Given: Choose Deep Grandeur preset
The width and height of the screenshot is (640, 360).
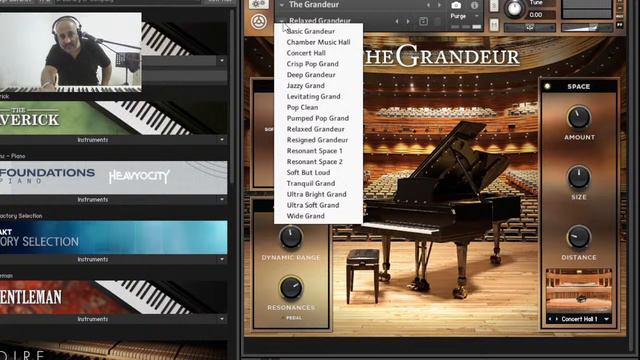Looking at the screenshot, I should point(311,75).
